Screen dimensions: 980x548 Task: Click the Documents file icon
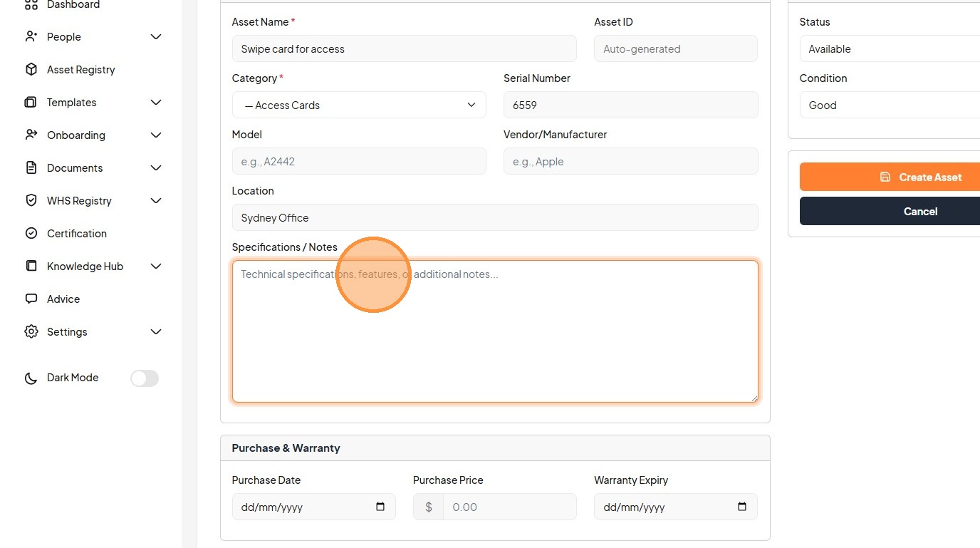click(x=31, y=167)
